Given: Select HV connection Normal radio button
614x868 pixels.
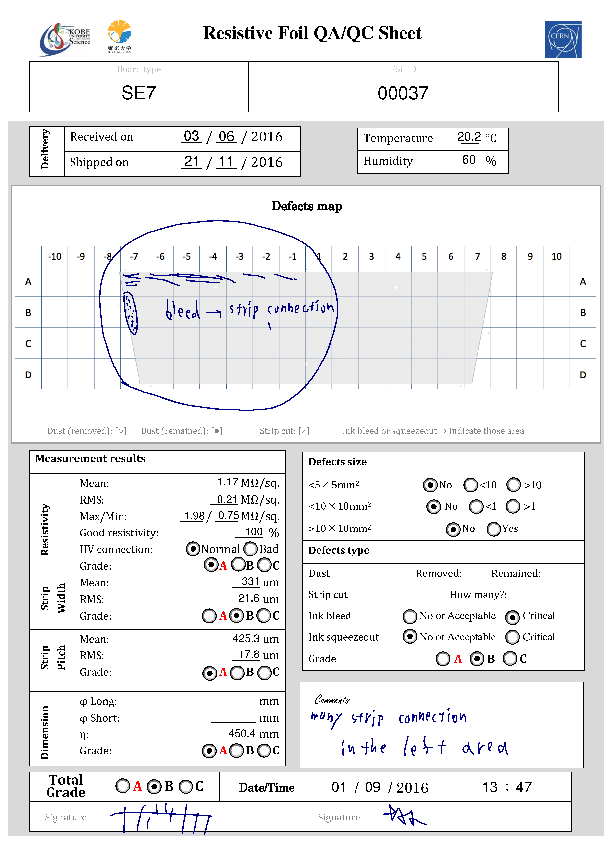Looking at the screenshot, I should (193, 549).
